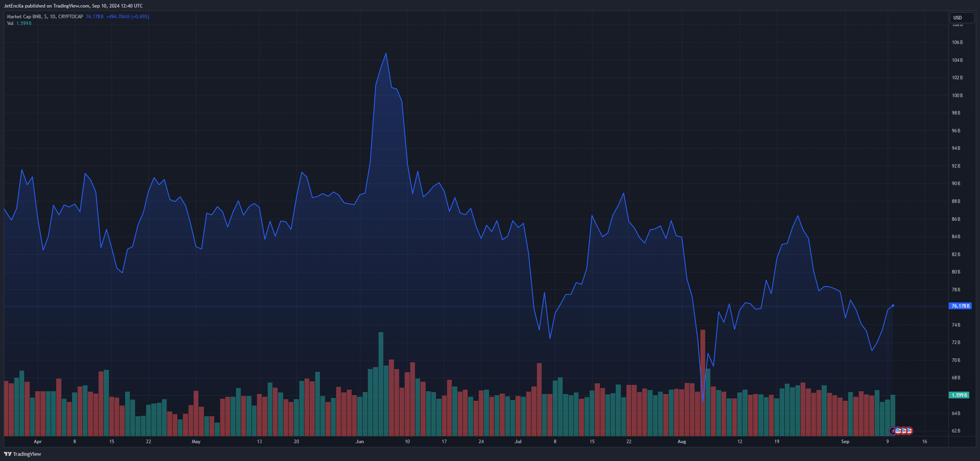
Task: Click the purple lightning event icon
Action: (892, 431)
